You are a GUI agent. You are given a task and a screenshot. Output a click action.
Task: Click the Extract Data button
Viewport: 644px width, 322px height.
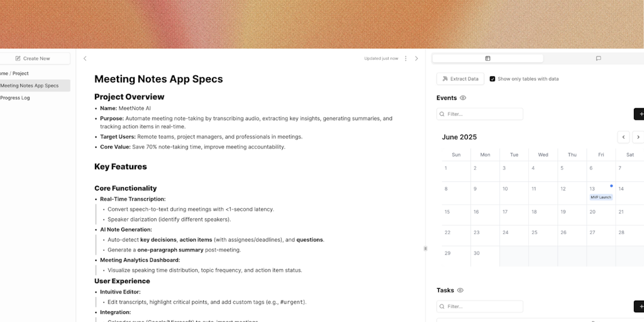point(460,79)
